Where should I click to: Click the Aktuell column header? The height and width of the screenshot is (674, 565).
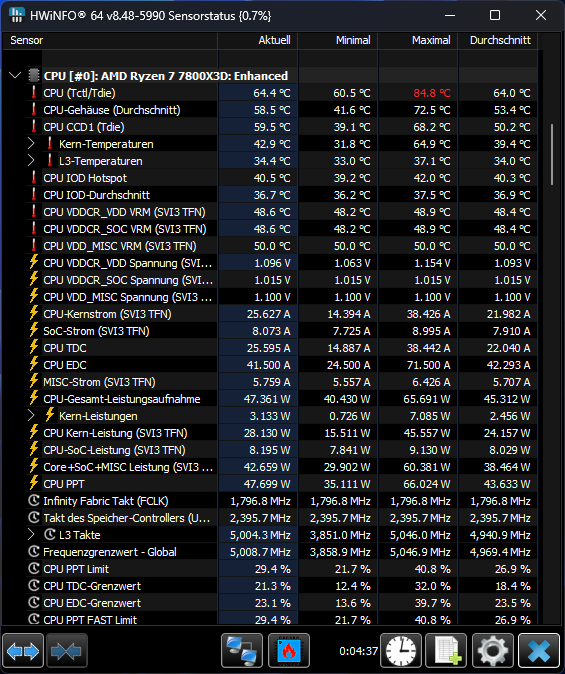[258, 40]
